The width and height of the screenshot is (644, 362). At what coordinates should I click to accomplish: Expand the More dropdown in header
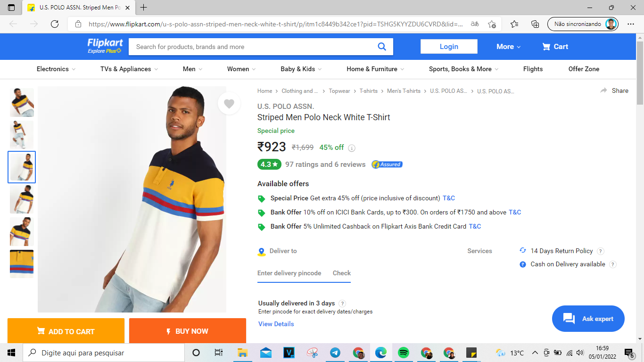[x=509, y=47]
